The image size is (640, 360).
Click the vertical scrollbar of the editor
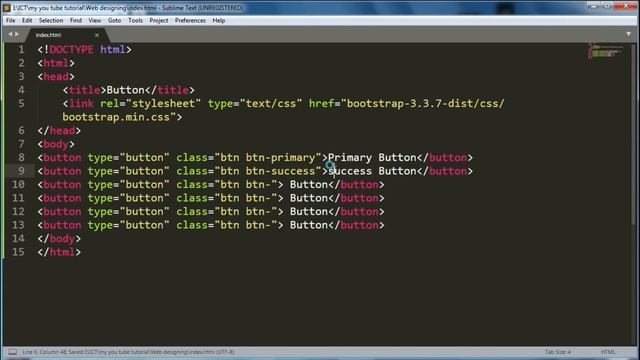coord(634,135)
